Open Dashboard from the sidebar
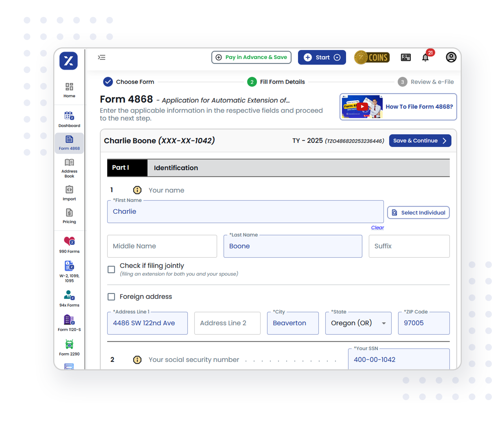This screenshot has height=435, width=504. pyautogui.click(x=69, y=119)
